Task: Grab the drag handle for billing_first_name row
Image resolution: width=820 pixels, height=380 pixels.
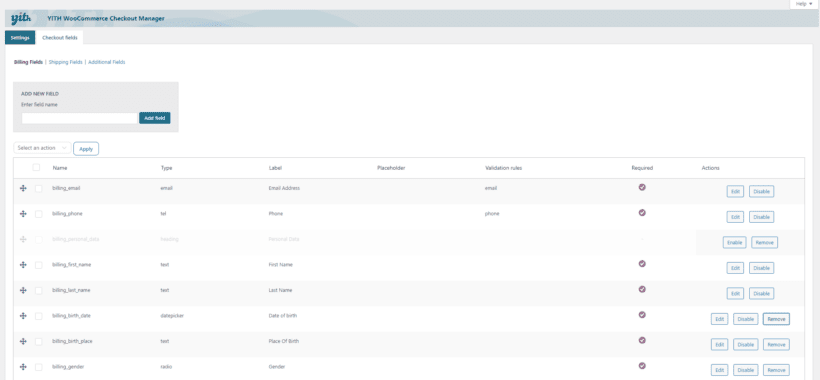Action: pyautogui.click(x=23, y=265)
